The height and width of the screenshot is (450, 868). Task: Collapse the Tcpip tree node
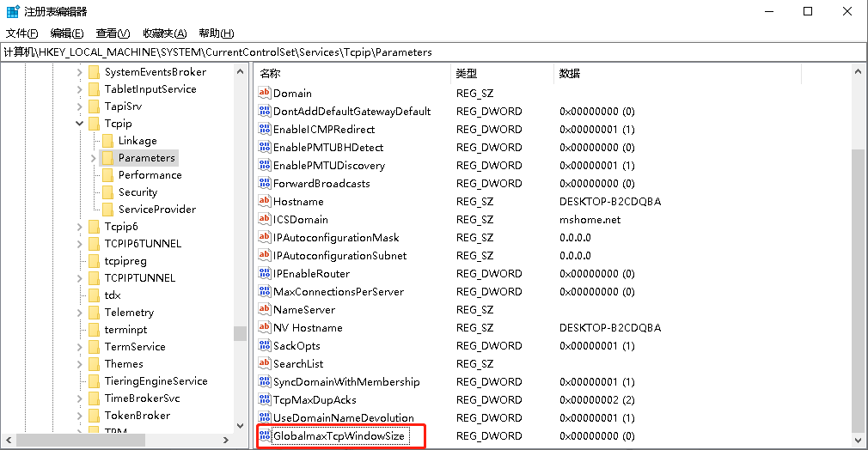[80, 124]
